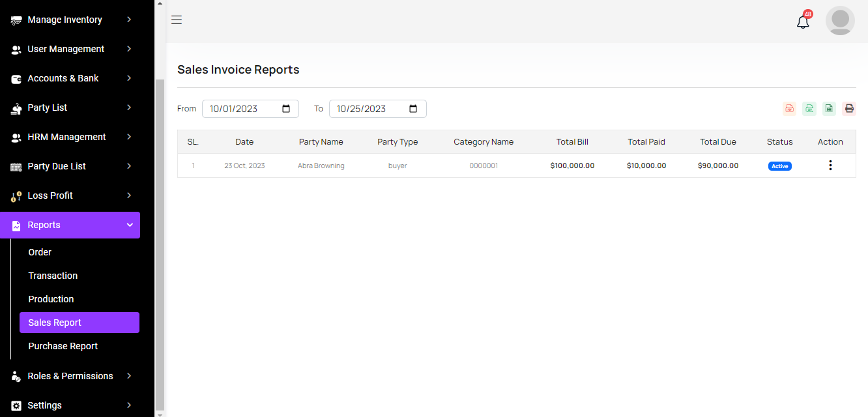Open the Purchase Report page
Screen dimensions: 868x417
click(63, 346)
